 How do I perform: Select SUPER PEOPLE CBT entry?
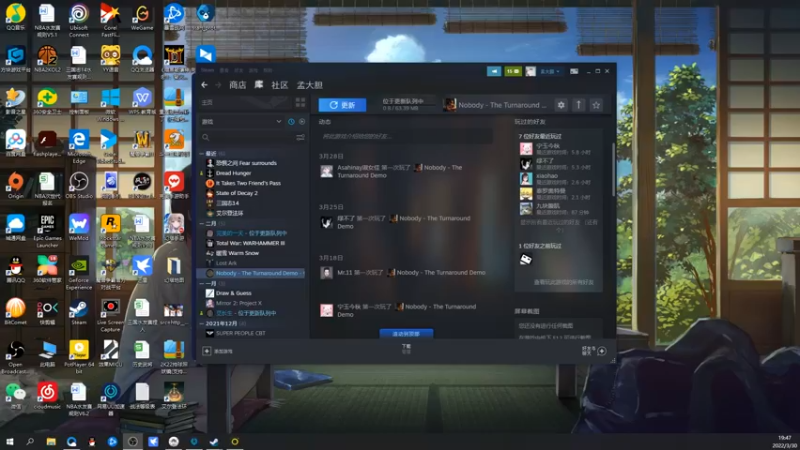pos(240,333)
